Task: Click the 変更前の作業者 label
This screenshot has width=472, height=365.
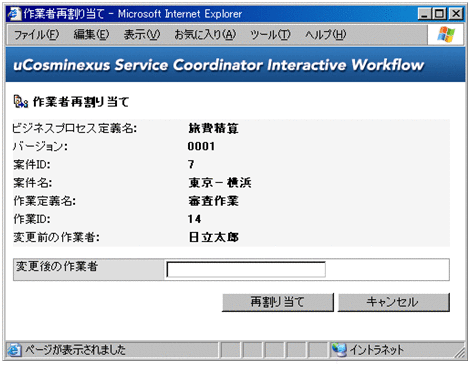Action: tap(56, 237)
